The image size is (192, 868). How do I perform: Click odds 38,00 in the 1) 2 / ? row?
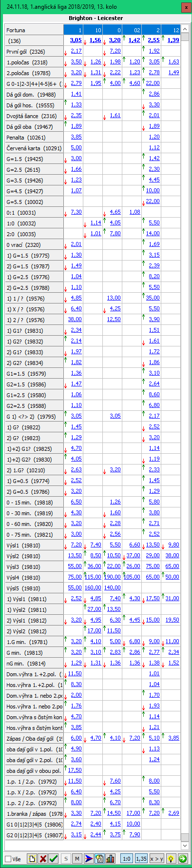(x=75, y=319)
